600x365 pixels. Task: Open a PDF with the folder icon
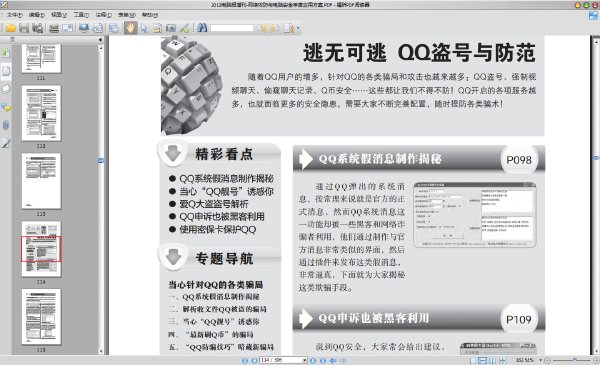(10, 28)
